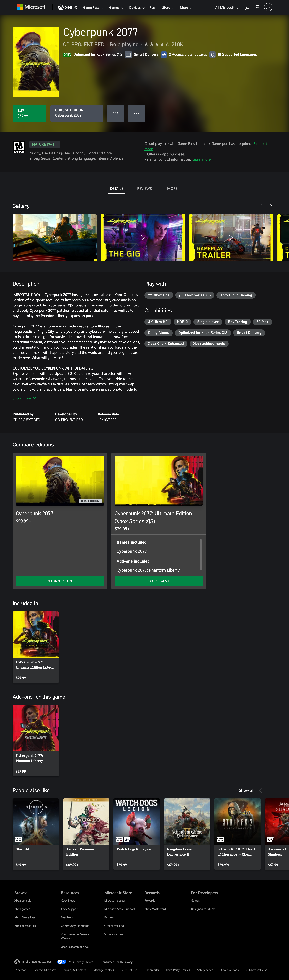Add Cyberpunk 2077 to wishlist
This screenshot has width=289, height=980.
pyautogui.click(x=115, y=113)
